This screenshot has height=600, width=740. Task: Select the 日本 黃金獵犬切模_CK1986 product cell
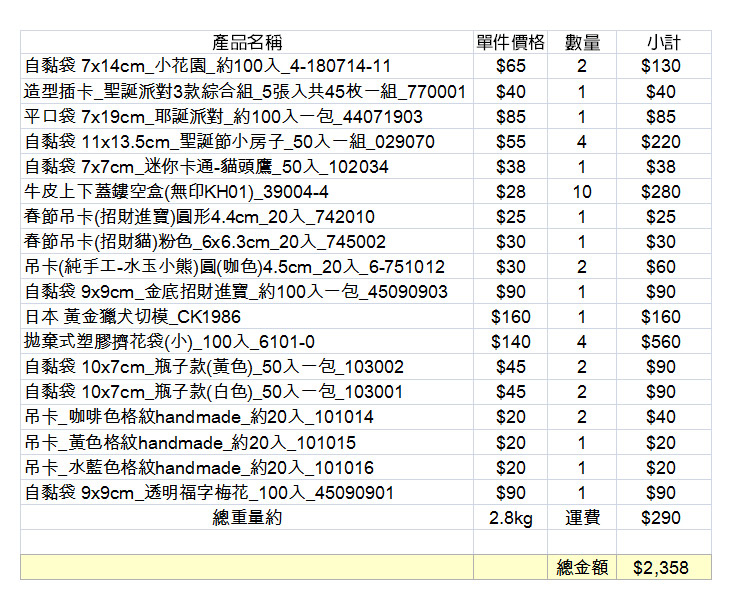coord(132,317)
